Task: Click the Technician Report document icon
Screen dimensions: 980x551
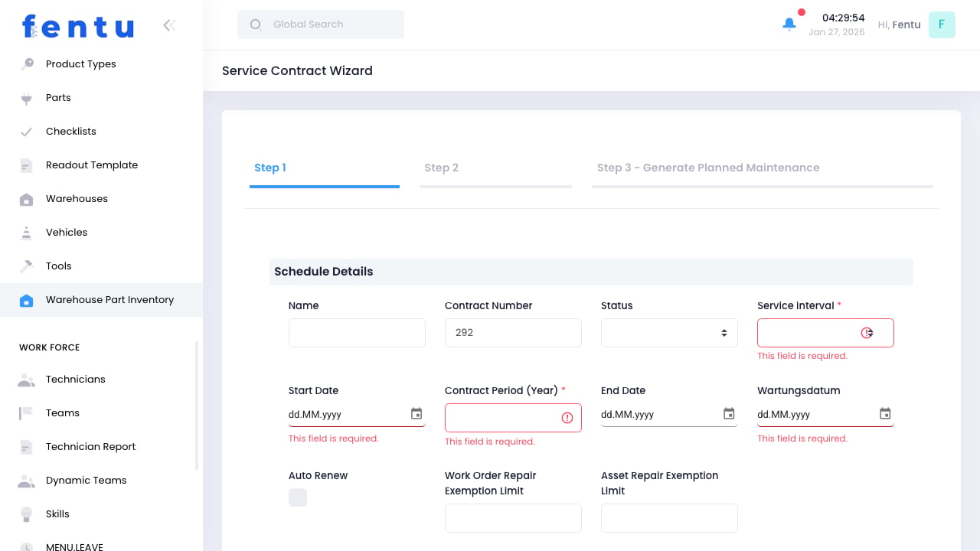Action: pyautogui.click(x=27, y=447)
